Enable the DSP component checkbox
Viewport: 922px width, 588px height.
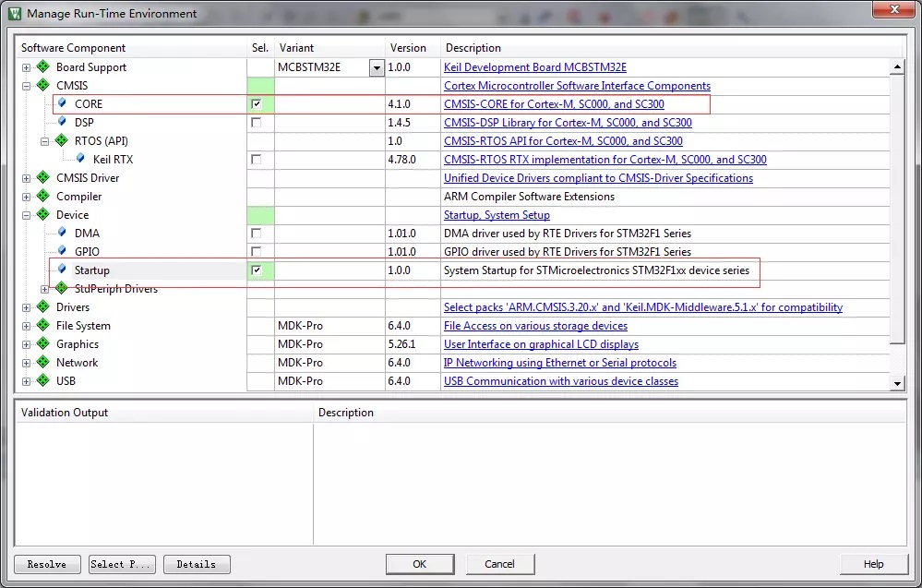[256, 122]
